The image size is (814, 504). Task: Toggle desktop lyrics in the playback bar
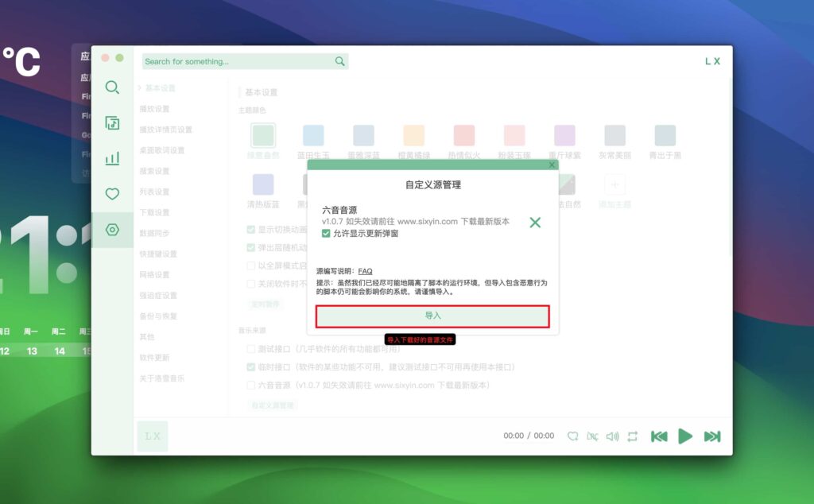point(591,436)
